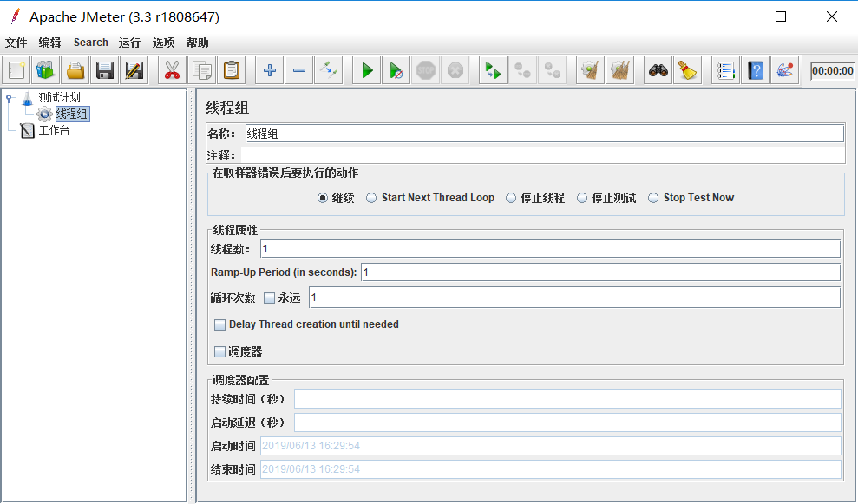The height and width of the screenshot is (504, 858).
Task: Click the 结束时间 date field
Action: (551, 469)
